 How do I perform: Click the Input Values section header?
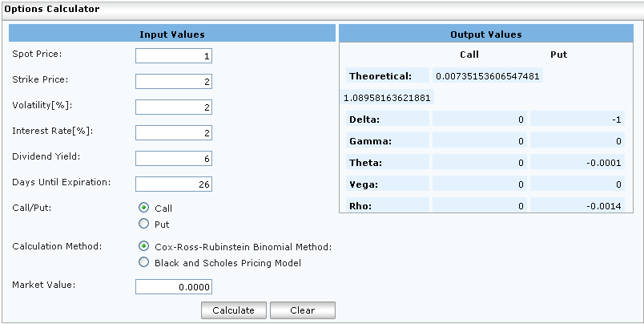172,34
